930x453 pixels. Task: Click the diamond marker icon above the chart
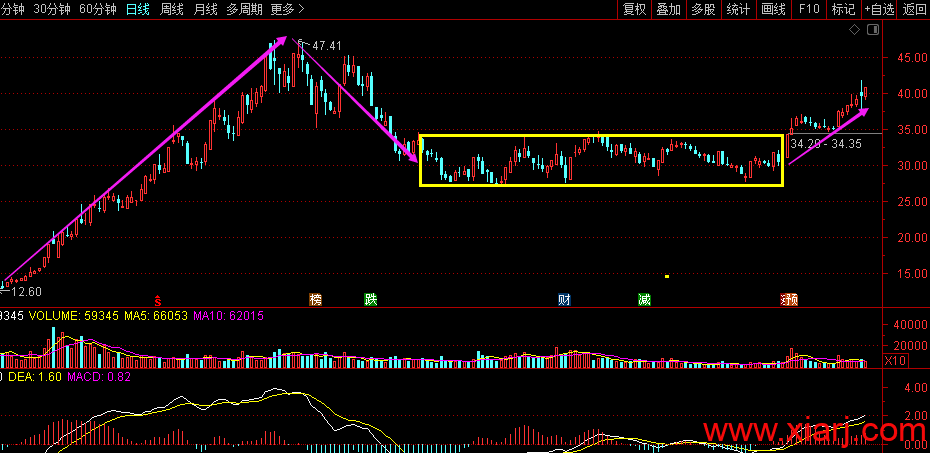point(855,30)
